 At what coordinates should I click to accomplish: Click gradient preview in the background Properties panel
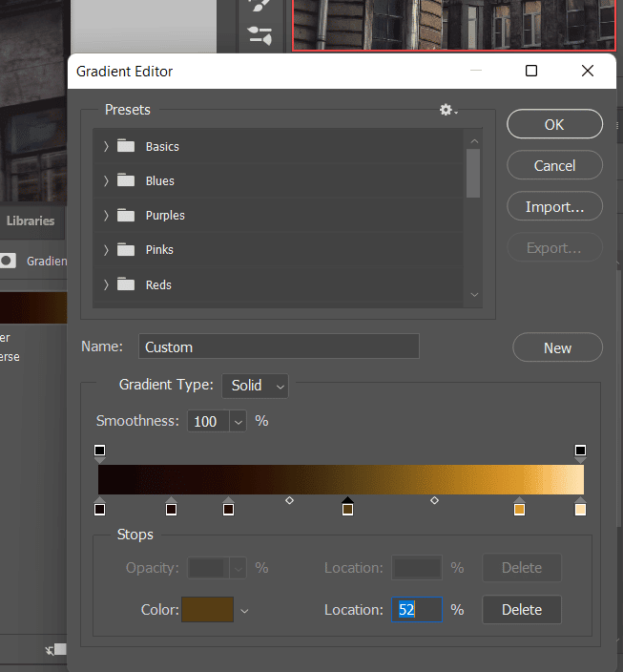33,307
